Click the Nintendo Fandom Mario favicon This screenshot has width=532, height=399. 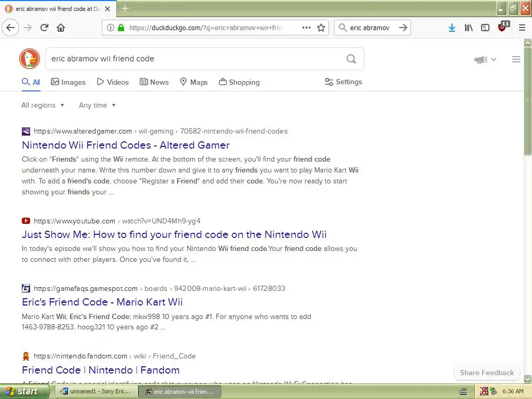(26, 356)
